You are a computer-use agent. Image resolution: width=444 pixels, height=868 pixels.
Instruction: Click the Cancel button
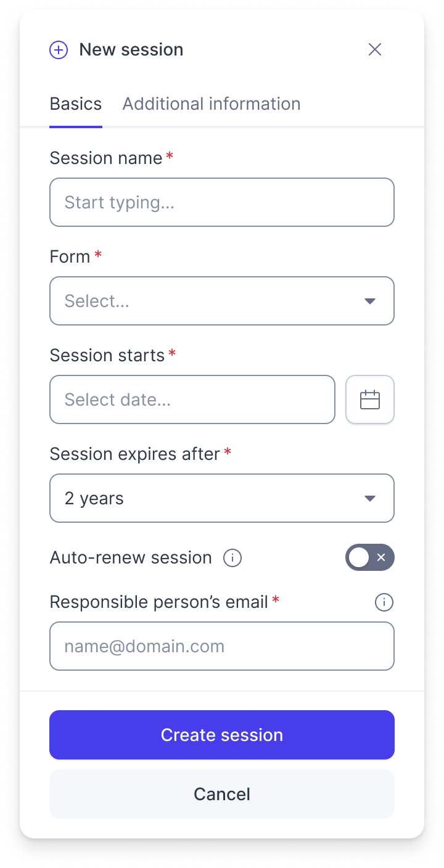tap(222, 794)
